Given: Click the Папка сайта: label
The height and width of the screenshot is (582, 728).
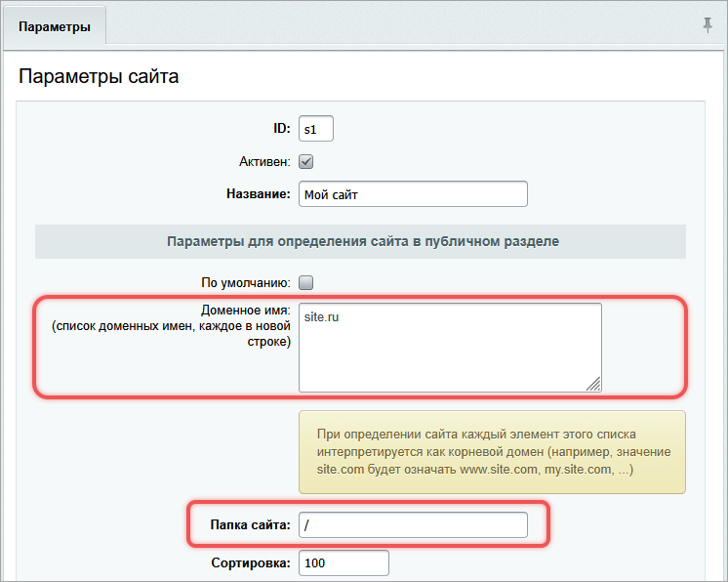Looking at the screenshot, I should 250,525.
